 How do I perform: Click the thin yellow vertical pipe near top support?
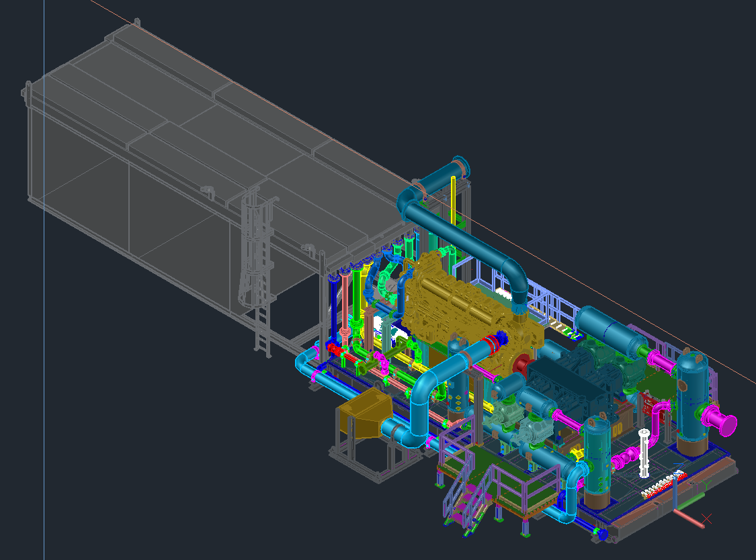click(453, 201)
